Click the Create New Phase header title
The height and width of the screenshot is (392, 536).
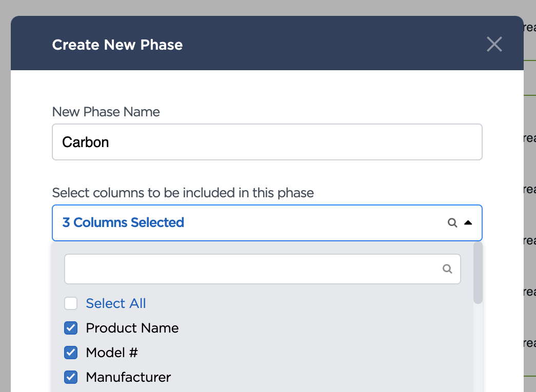[x=117, y=45]
